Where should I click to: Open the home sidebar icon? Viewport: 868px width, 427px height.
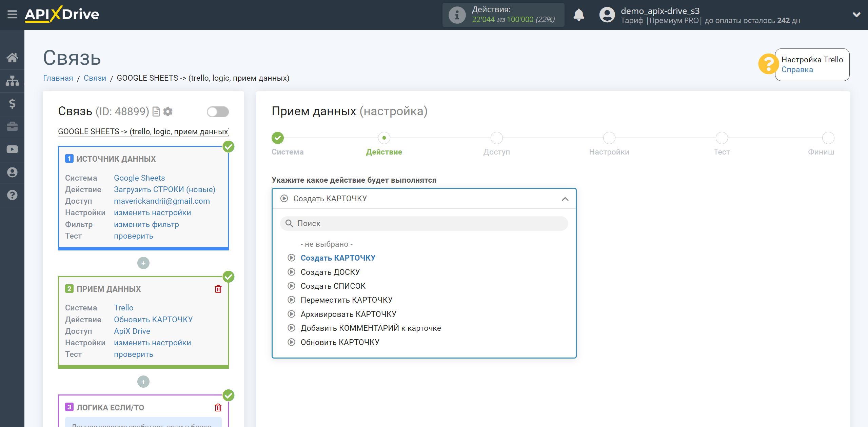pos(12,58)
